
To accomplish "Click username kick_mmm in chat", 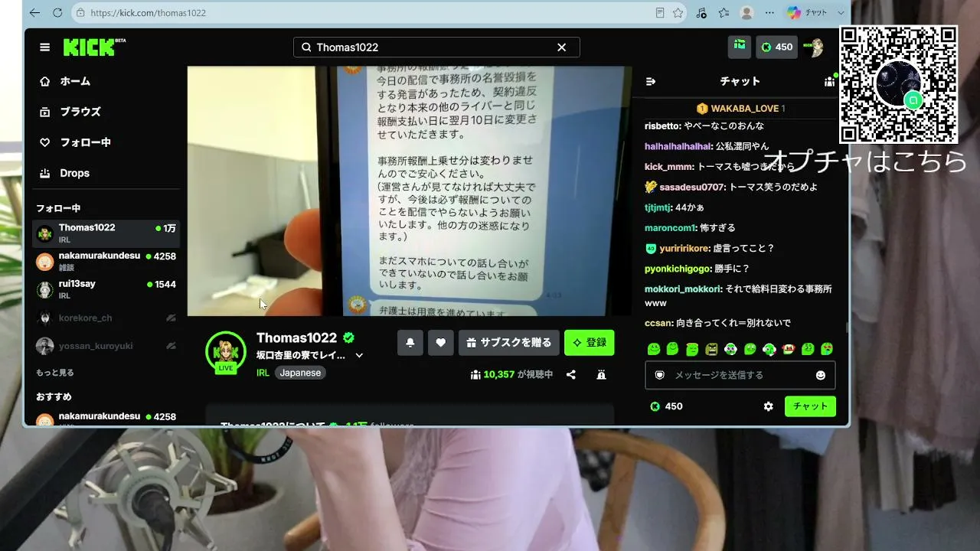I will coord(669,167).
